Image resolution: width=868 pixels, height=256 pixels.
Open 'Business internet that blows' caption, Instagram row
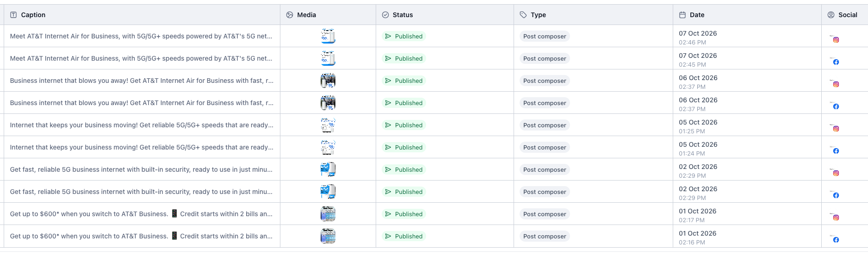tap(142, 81)
